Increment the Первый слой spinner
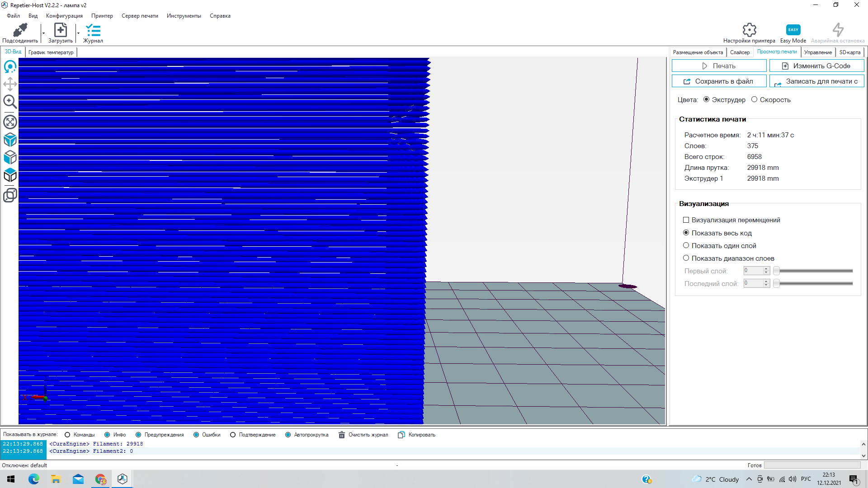The height and width of the screenshot is (488, 868). tap(766, 269)
